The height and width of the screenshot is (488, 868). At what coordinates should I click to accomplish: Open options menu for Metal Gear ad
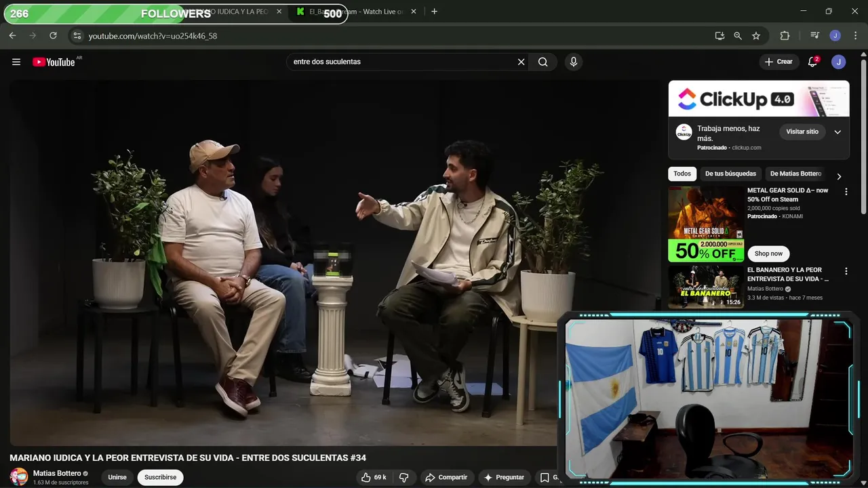[x=846, y=192]
